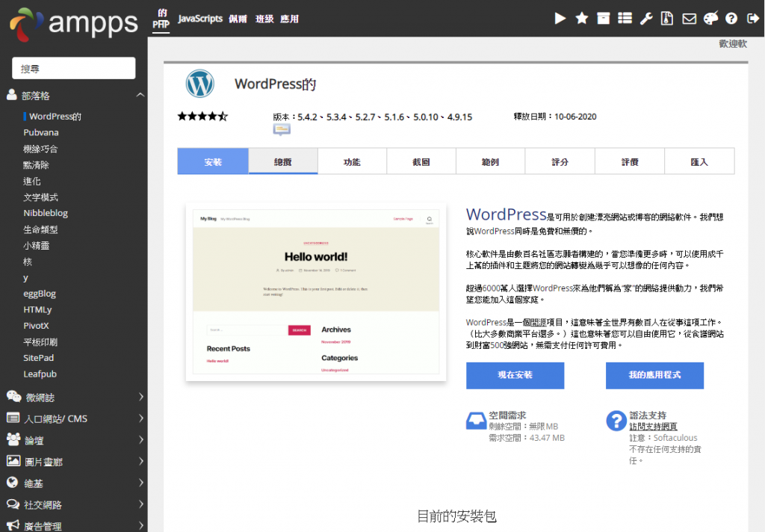Screen dimensions: 765x532
Task: Click the WordPress logo icon
Action: [x=200, y=84]
